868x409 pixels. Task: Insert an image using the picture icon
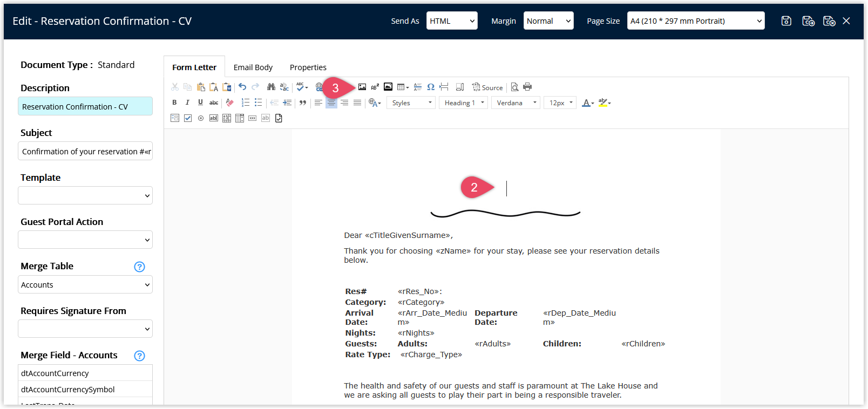[x=362, y=87]
